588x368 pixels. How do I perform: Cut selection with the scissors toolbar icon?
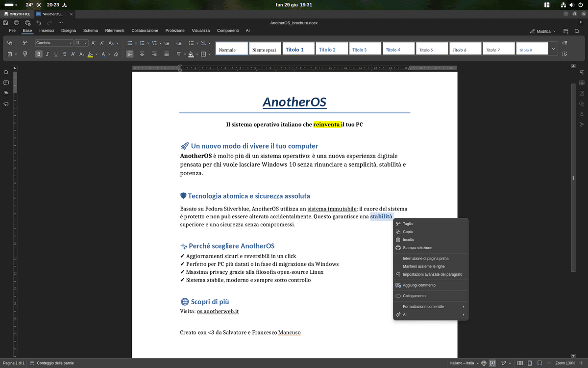tap(25, 43)
